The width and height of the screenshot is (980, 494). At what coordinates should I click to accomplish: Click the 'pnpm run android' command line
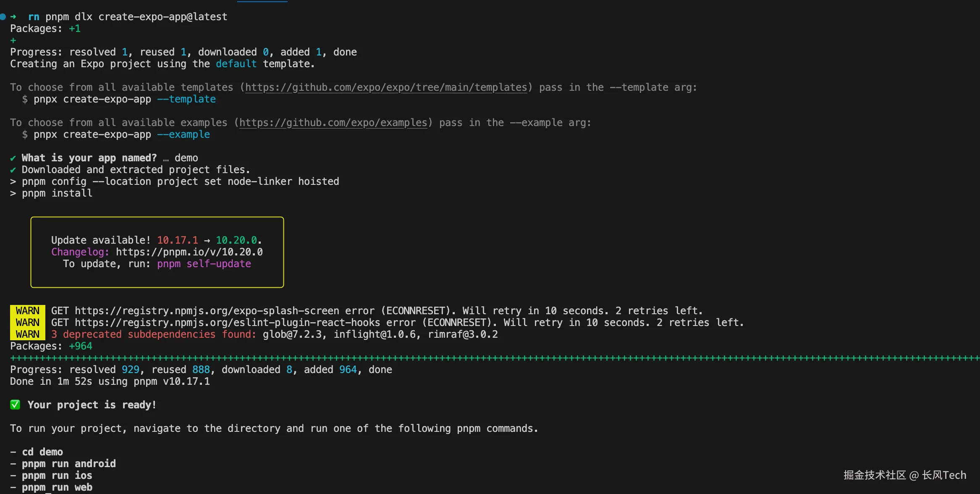68,464
